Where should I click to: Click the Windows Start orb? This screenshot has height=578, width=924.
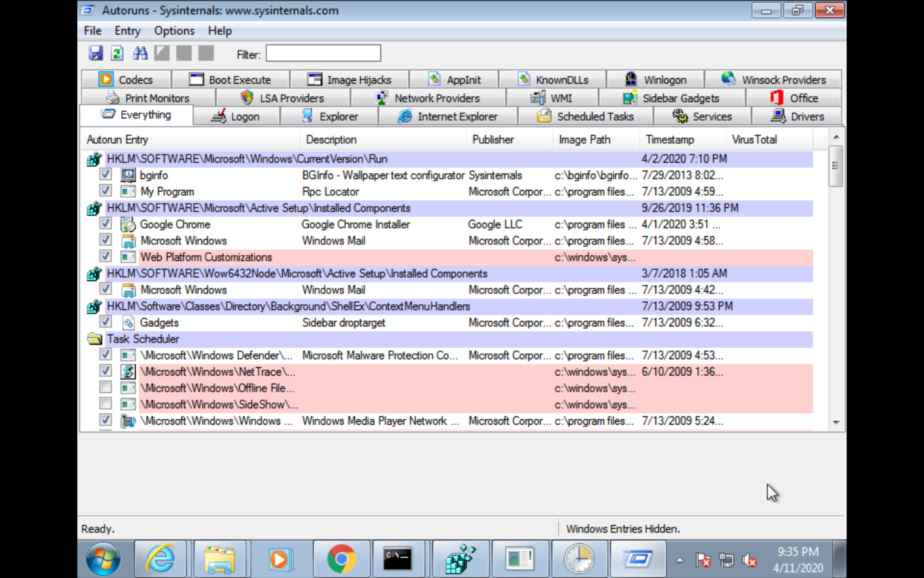point(103,559)
